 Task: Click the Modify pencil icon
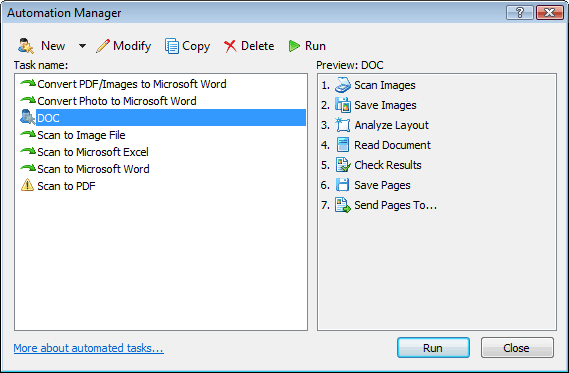point(103,46)
